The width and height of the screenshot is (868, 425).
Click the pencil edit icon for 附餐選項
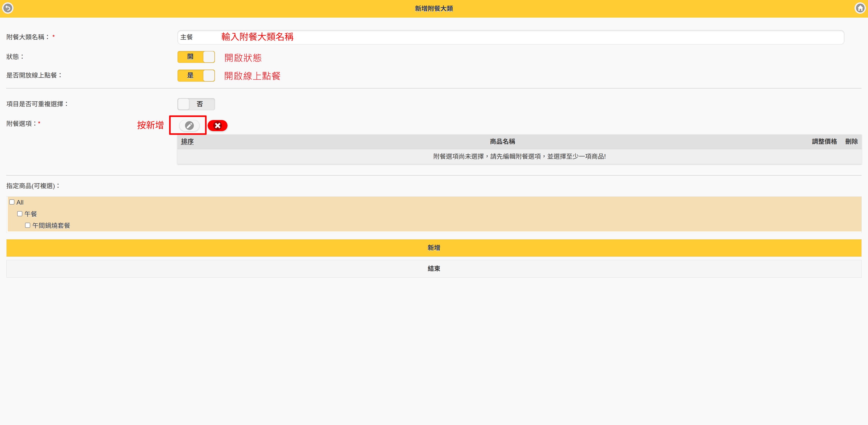pyautogui.click(x=189, y=125)
